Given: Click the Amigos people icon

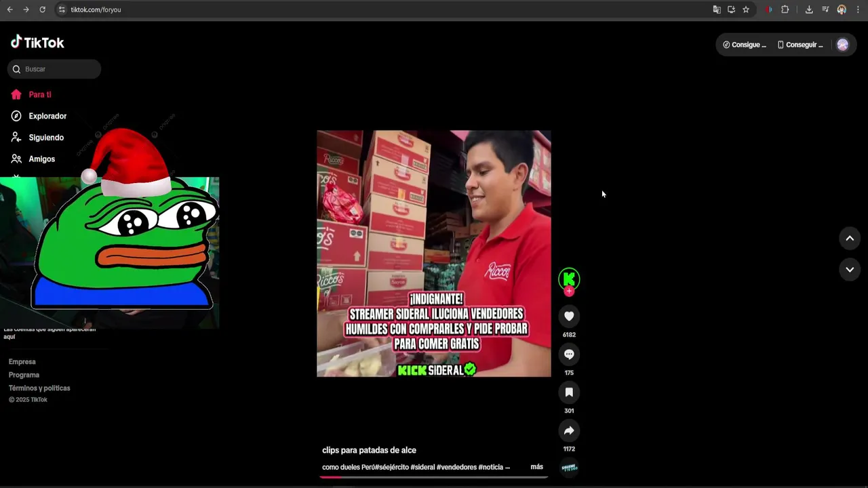Looking at the screenshot, I should [x=16, y=159].
